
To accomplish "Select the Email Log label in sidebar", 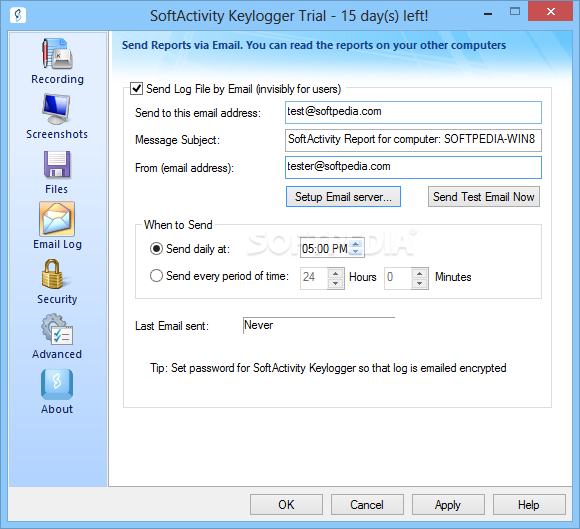I will tap(57, 244).
